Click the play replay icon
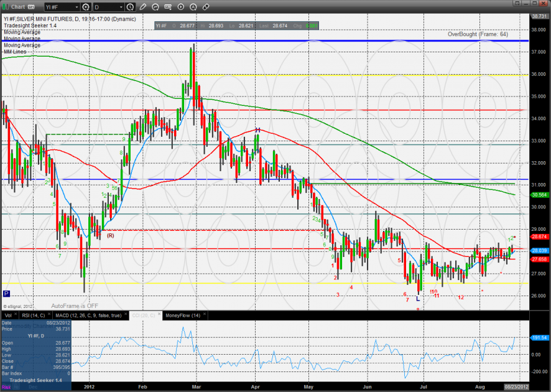The height and width of the screenshot is (392, 551). point(180,7)
